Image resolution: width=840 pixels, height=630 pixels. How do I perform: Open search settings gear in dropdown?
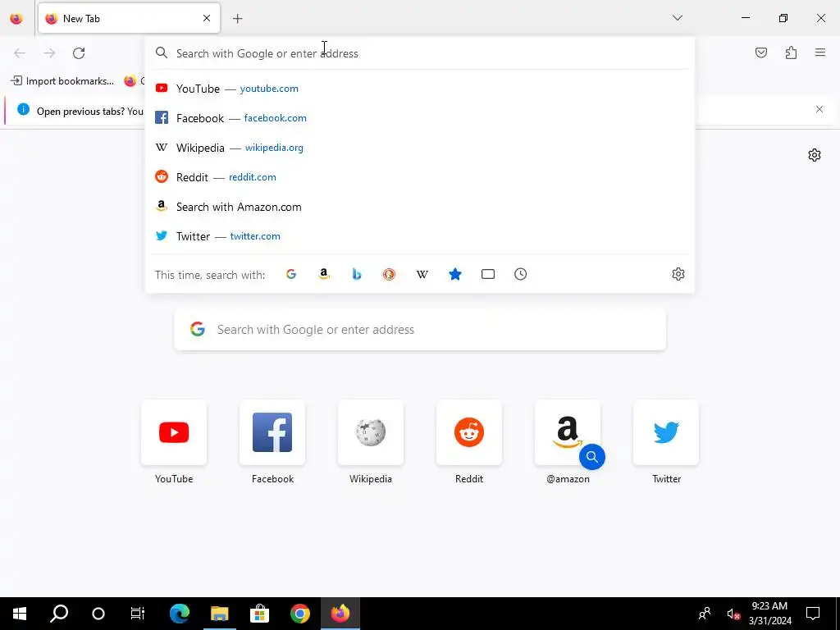click(x=678, y=274)
